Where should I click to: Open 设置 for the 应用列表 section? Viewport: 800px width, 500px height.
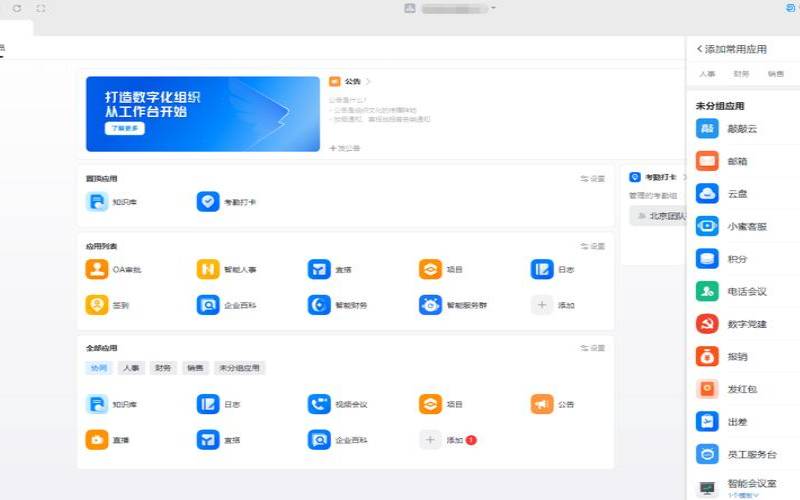(592, 246)
